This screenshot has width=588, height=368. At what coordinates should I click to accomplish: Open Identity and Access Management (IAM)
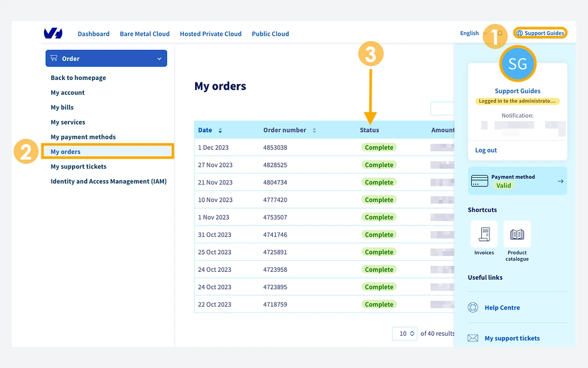tap(109, 181)
